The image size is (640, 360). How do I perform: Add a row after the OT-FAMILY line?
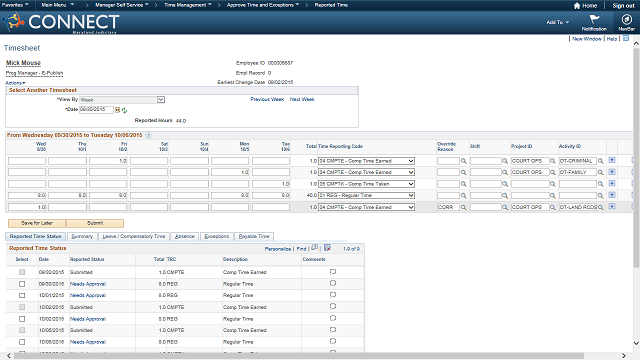pyautogui.click(x=612, y=172)
